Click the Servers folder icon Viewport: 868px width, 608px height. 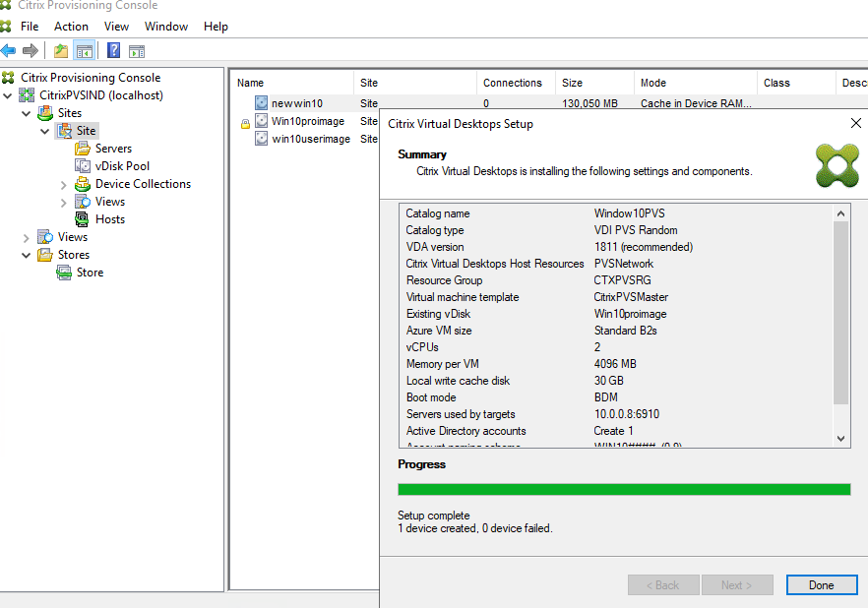coord(83,149)
